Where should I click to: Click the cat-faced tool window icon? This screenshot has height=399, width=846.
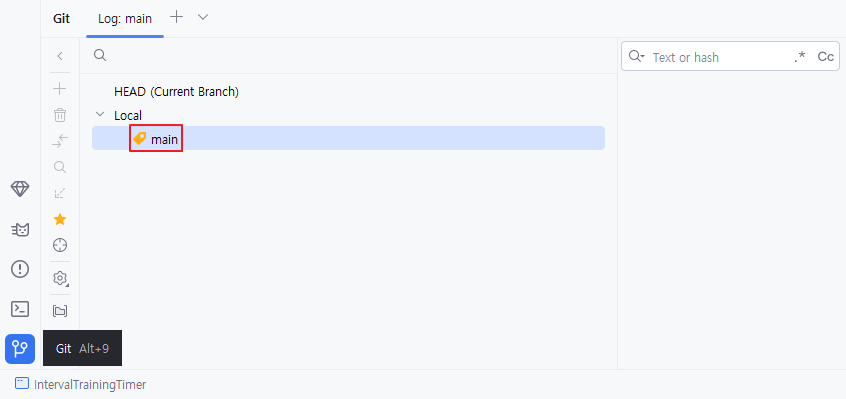click(20, 230)
